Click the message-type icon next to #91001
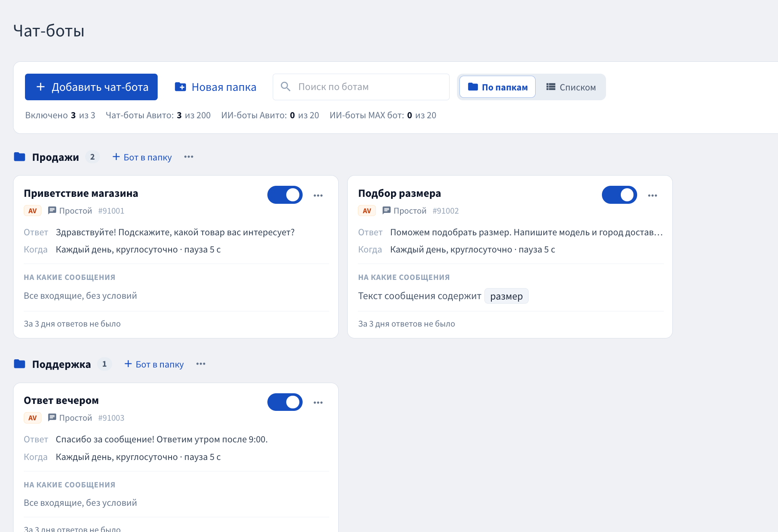This screenshot has width=778, height=532. pos(52,210)
